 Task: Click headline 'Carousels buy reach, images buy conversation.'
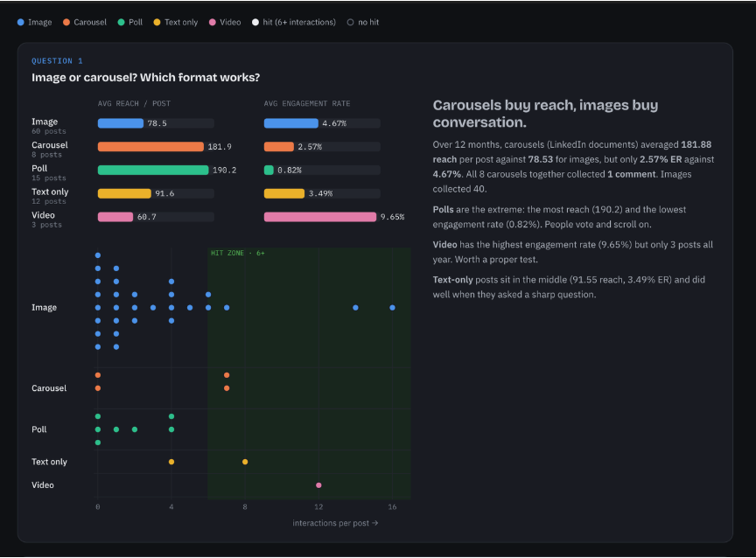click(x=545, y=114)
